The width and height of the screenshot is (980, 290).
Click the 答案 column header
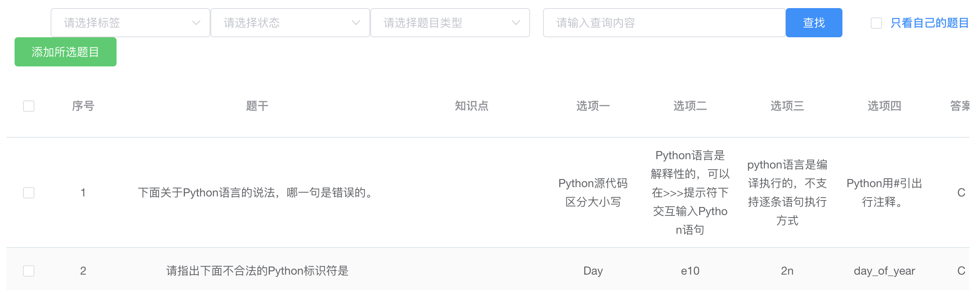(960, 106)
